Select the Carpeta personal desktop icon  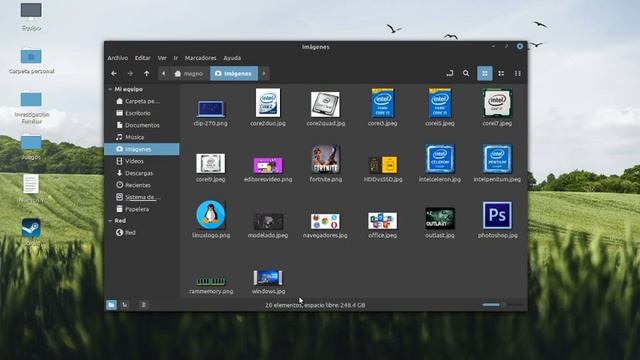[x=31, y=61]
